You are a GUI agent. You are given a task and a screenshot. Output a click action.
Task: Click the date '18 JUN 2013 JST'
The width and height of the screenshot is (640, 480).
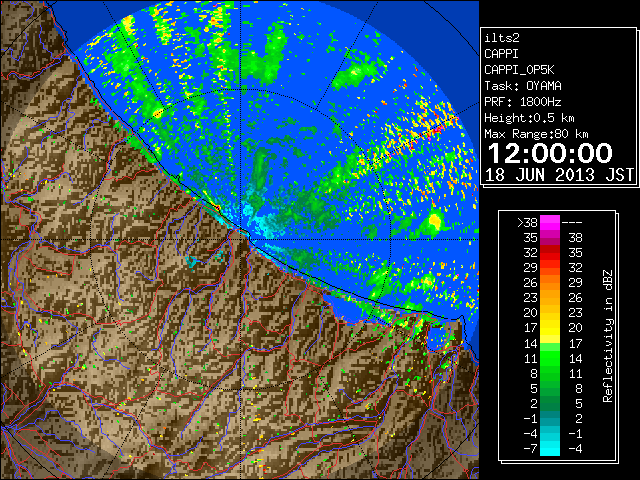(560, 175)
